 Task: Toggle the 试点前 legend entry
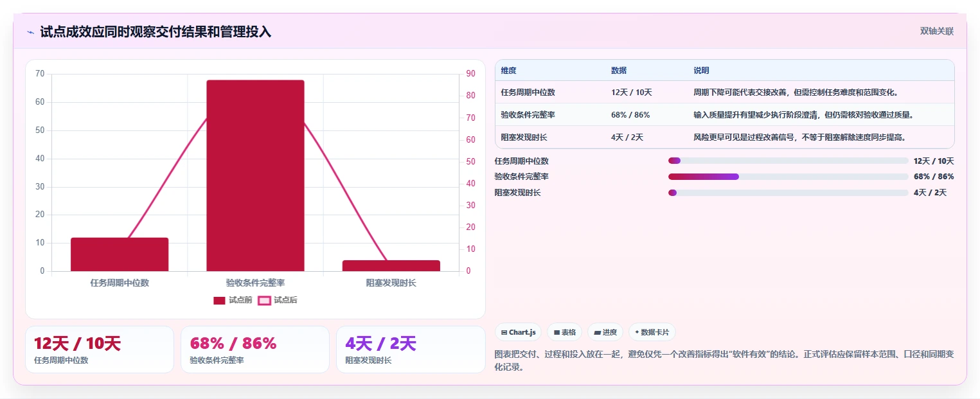tap(233, 300)
